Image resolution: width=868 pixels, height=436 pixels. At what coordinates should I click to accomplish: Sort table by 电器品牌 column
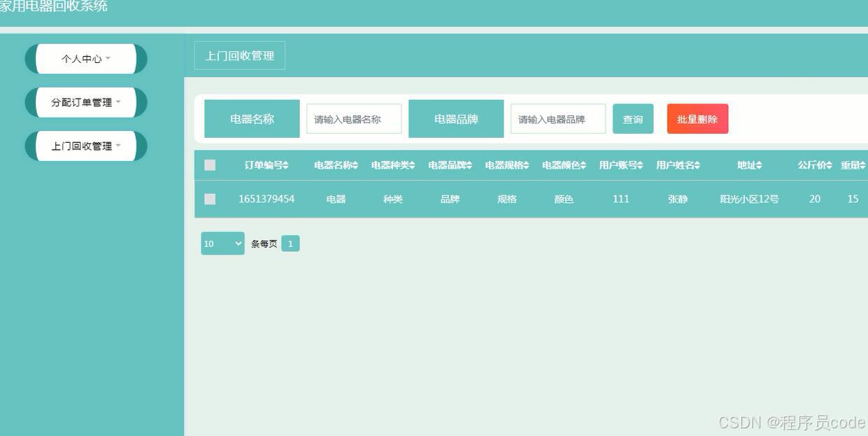450,164
